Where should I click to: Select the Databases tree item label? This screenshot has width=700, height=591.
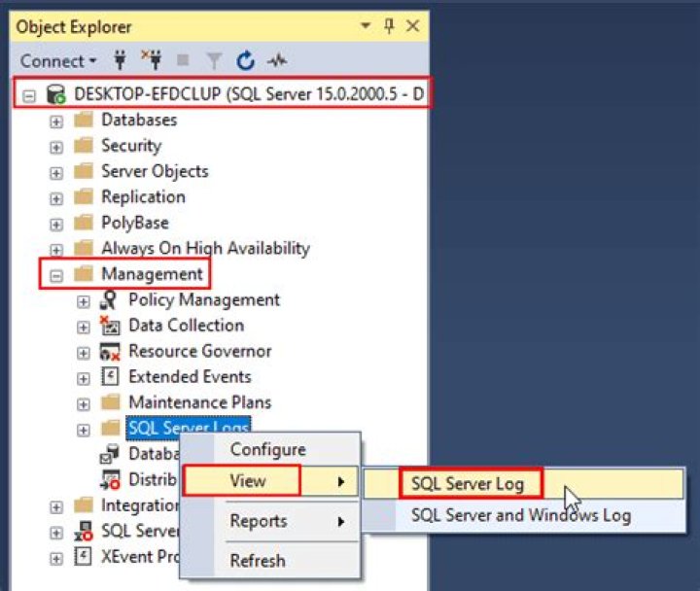(x=139, y=121)
